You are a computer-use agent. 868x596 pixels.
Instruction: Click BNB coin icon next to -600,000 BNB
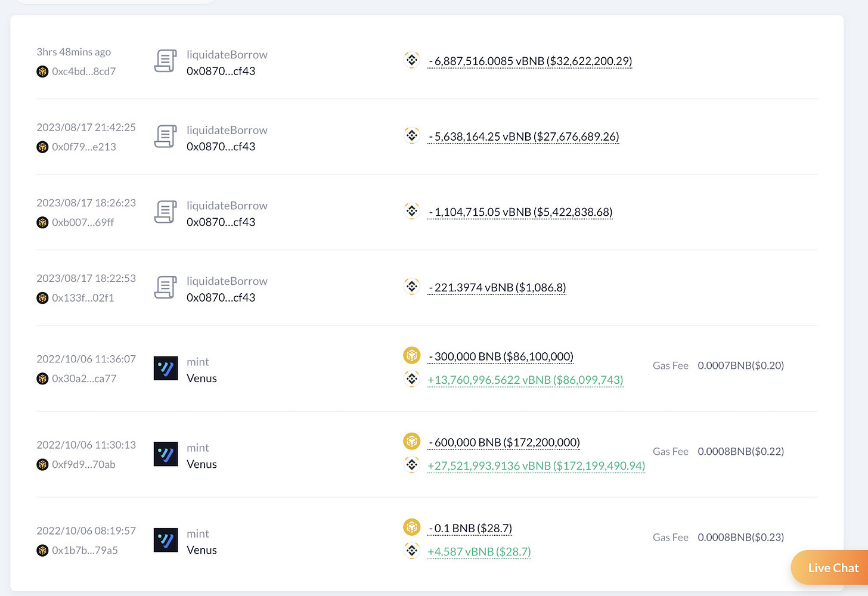[x=412, y=442]
